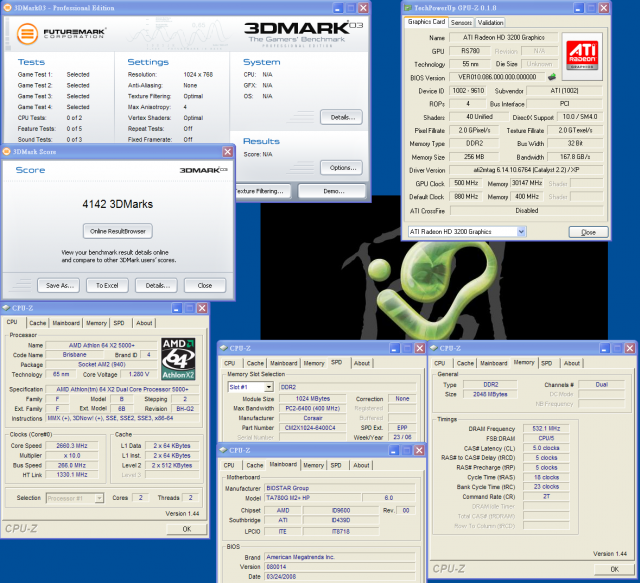Screen dimensions: 640x583
Task: Click the Texture Filtering button in 3DMark03
Action: click(x=263, y=191)
